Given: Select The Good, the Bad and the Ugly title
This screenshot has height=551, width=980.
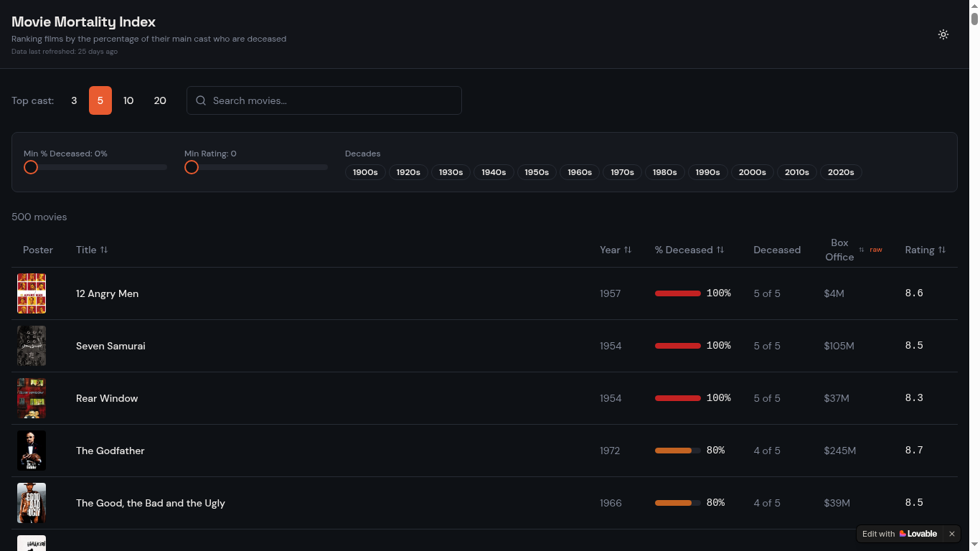Looking at the screenshot, I should pos(151,503).
